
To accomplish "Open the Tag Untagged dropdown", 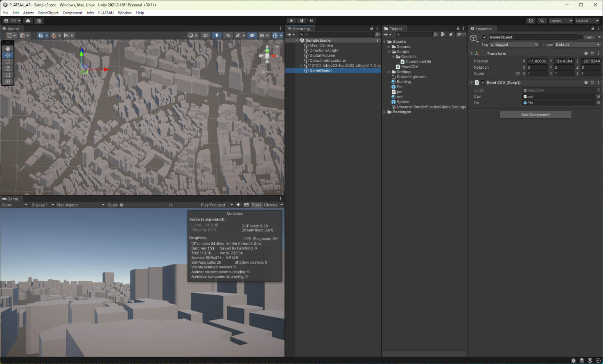I will (x=514, y=45).
